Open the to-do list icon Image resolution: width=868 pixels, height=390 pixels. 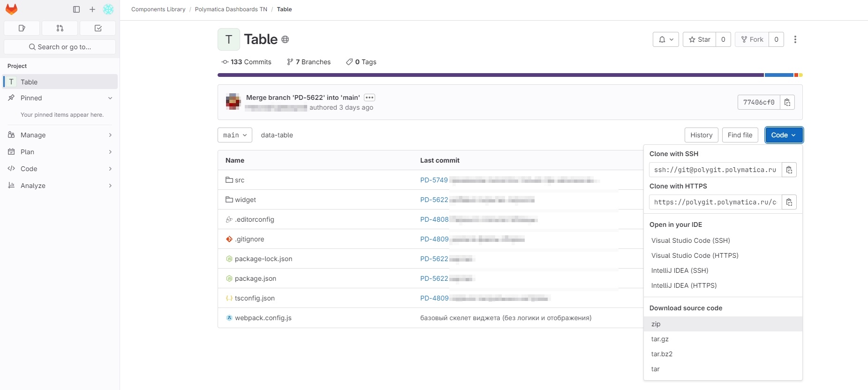point(98,28)
